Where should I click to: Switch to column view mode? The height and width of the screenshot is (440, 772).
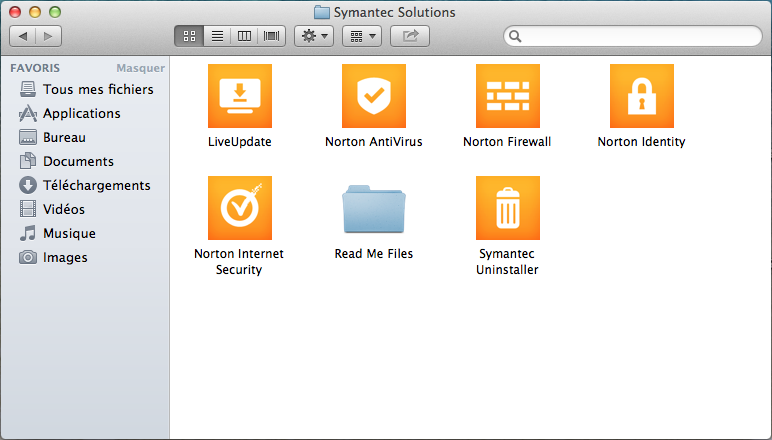coord(244,36)
